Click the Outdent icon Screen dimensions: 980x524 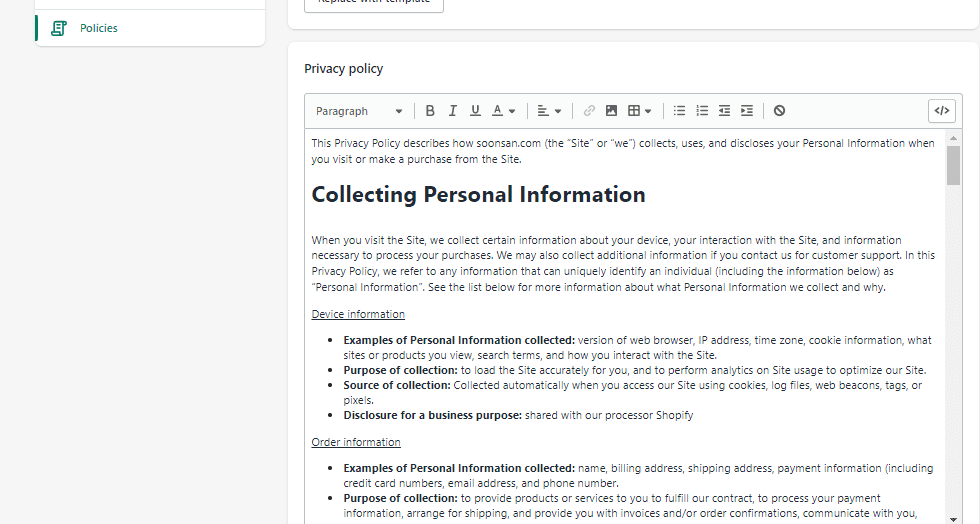tap(724, 111)
